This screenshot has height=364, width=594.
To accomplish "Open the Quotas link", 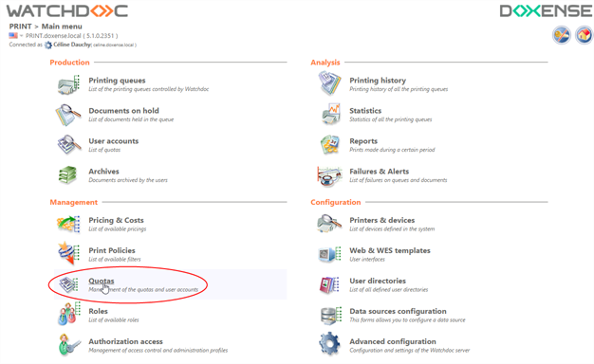I will (x=102, y=281).
